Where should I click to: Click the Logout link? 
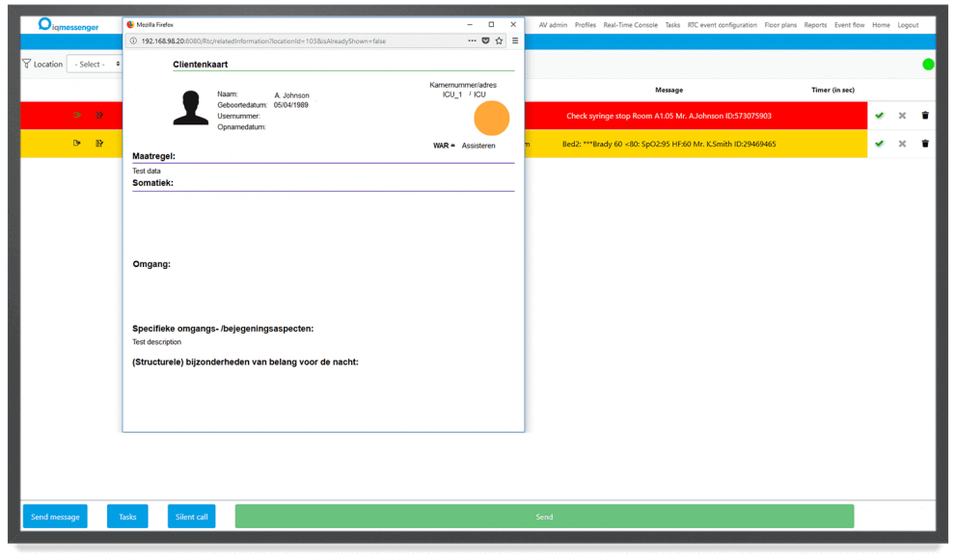pyautogui.click(x=908, y=25)
